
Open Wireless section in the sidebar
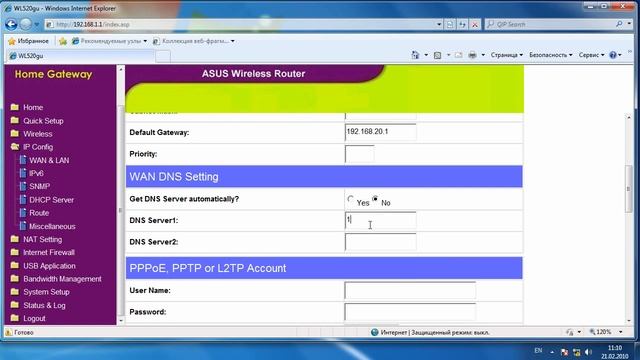tap(38, 134)
